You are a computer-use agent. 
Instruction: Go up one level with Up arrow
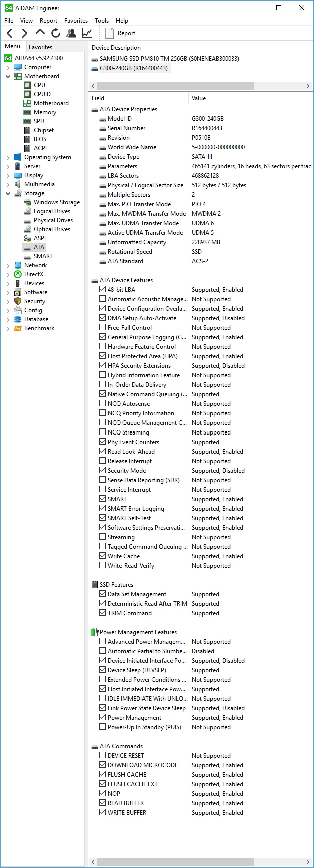[40, 33]
